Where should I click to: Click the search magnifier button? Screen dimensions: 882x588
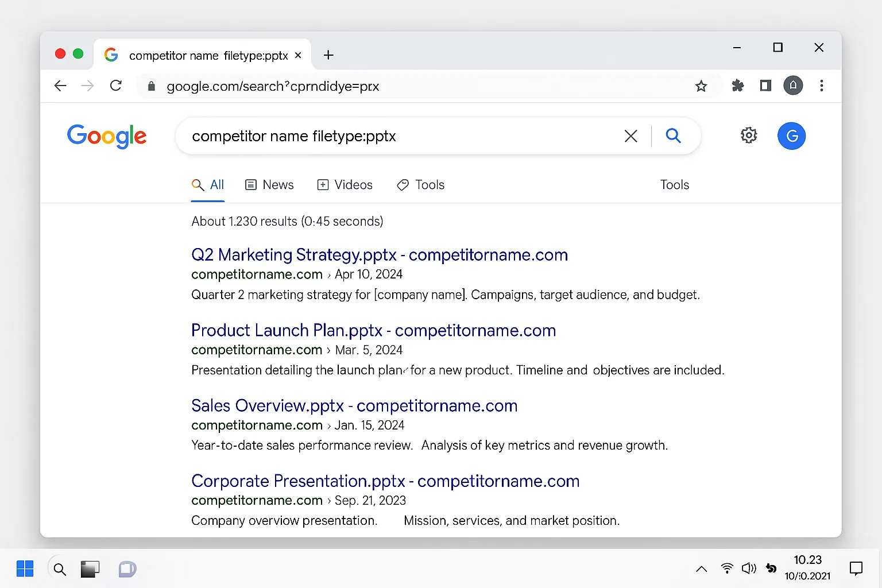(673, 136)
